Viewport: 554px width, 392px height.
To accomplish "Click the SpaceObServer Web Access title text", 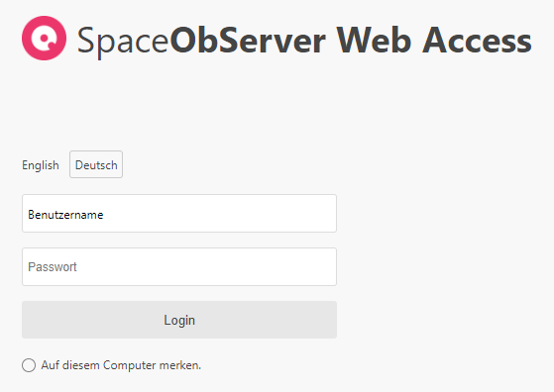I will coord(304,42).
